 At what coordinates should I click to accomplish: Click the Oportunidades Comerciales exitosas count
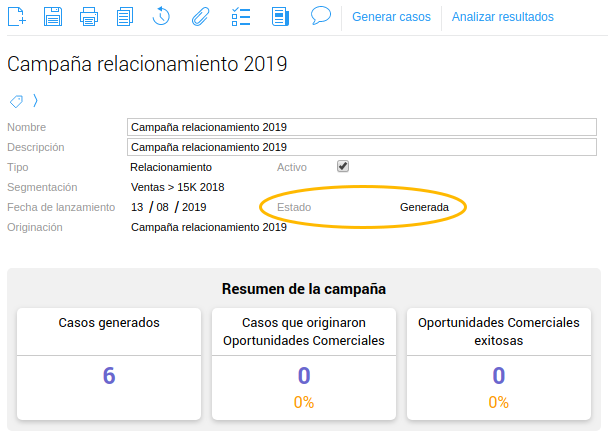[x=498, y=376]
